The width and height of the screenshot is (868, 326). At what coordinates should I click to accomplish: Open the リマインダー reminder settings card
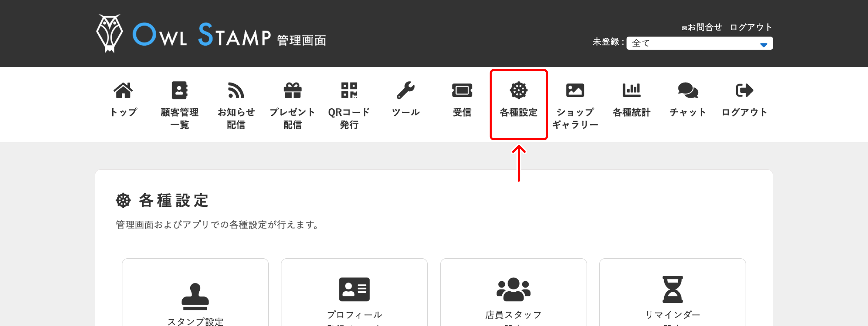[672, 299]
